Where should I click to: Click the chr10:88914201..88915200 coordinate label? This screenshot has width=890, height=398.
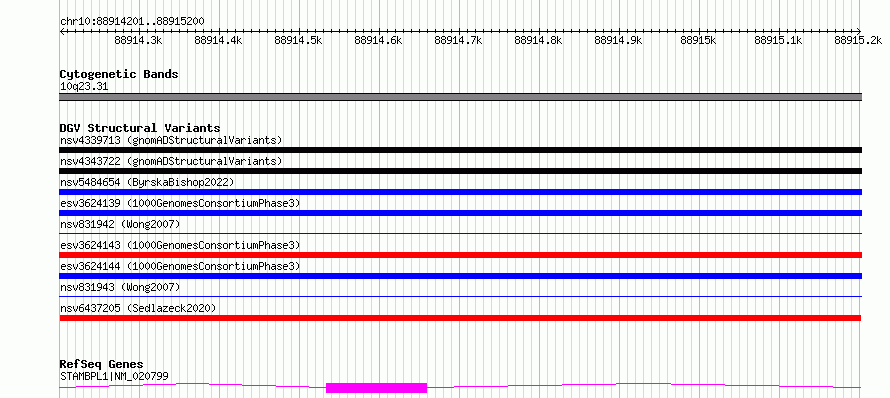coord(132,21)
